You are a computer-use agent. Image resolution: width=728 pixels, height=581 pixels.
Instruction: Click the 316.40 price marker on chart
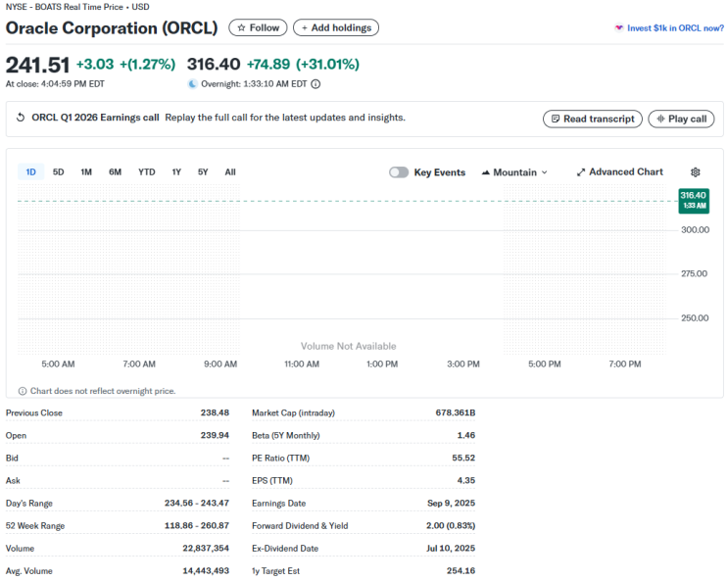[694, 201]
